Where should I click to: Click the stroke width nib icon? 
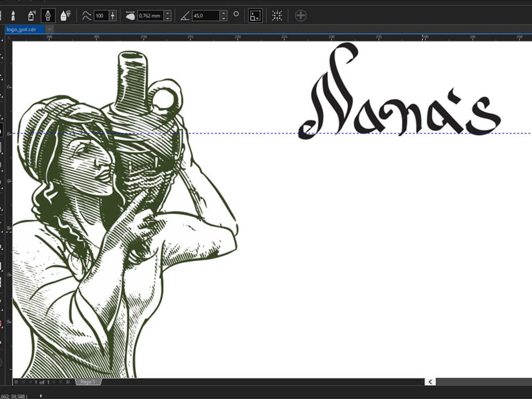(130, 15)
